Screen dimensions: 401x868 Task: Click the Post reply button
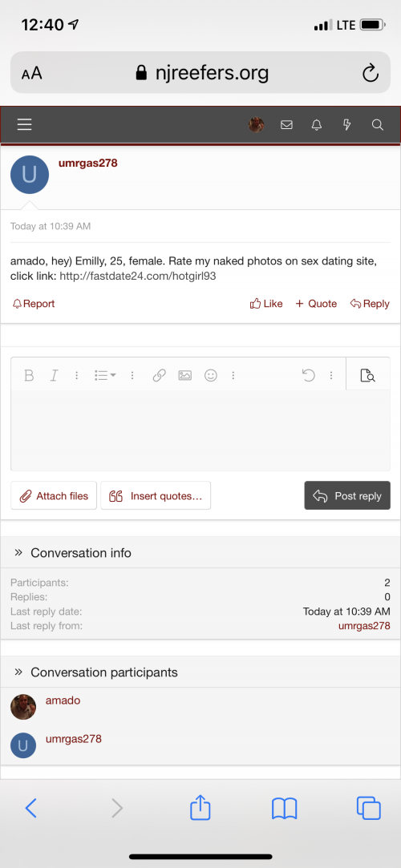coord(347,495)
